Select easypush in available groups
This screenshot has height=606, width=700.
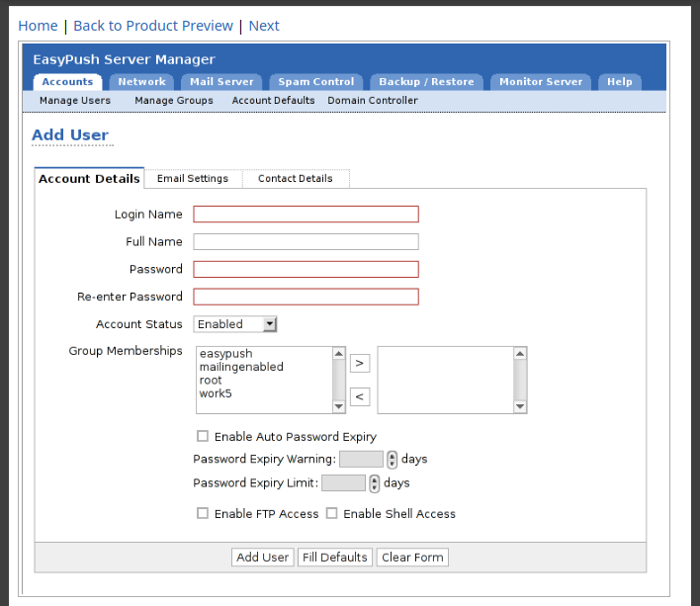[225, 354]
